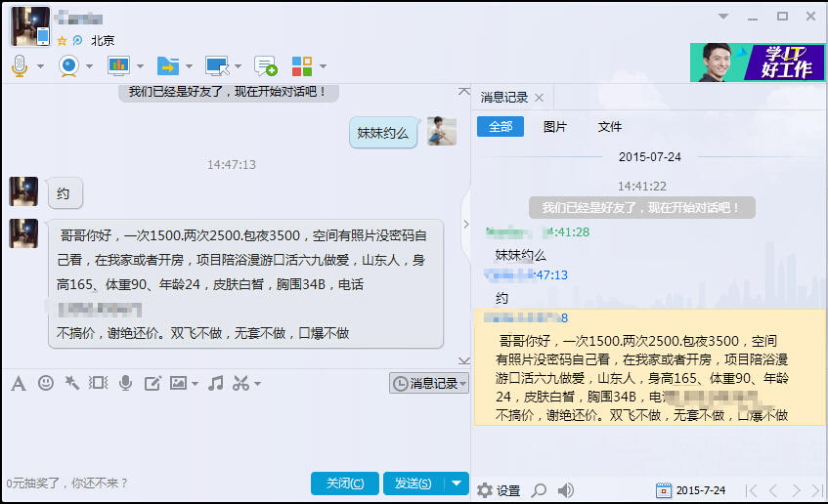Image resolution: width=828 pixels, height=504 pixels.
Task: Switch to the 图片 filter tab
Action: point(555,127)
